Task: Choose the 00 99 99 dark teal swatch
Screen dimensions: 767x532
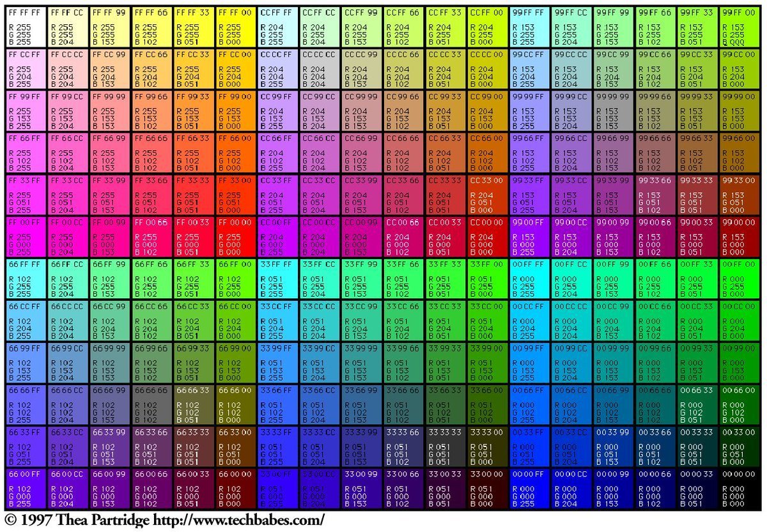Action: coord(613,362)
